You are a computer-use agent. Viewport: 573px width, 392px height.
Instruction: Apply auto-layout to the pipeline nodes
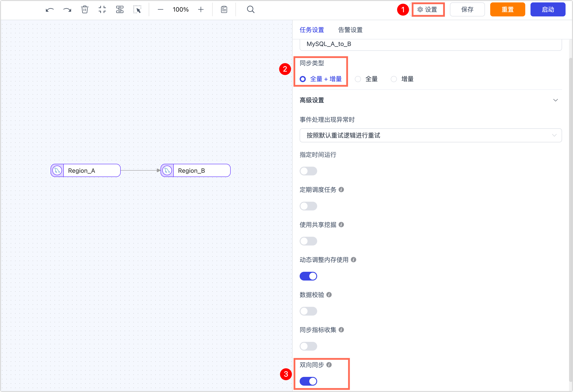point(120,9)
